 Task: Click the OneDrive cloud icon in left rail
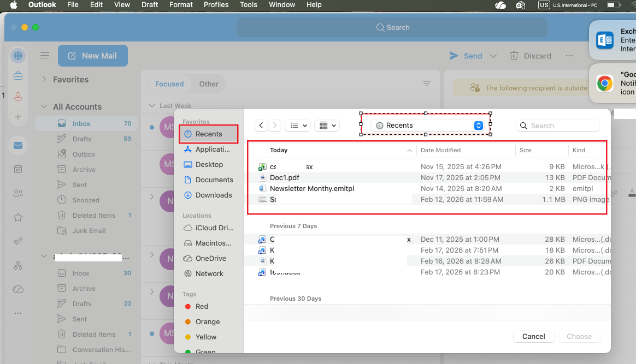click(18, 289)
